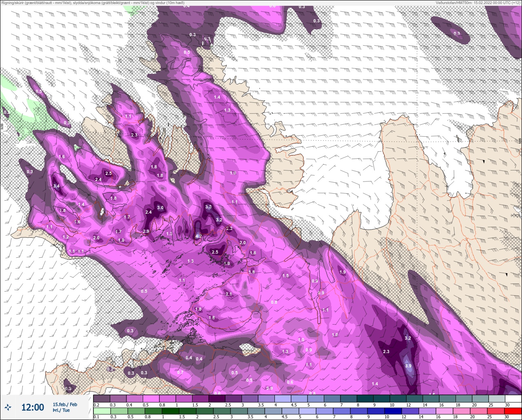Click the red lower-legend swatch labeled 30

513,411
